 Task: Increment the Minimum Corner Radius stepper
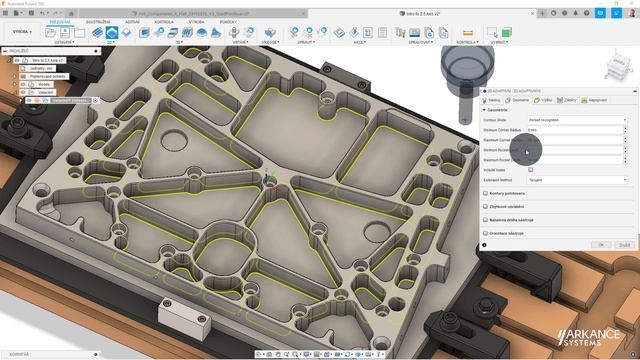pos(625,128)
